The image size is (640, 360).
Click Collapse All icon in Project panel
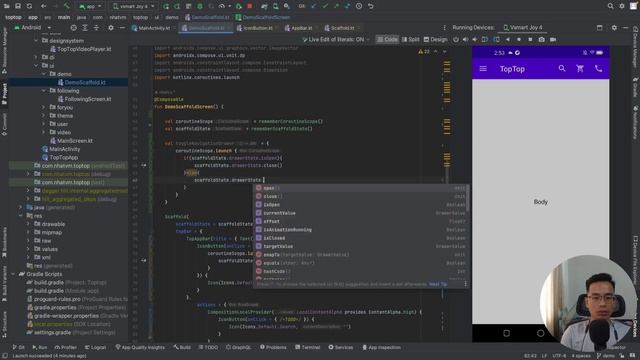[96, 28]
